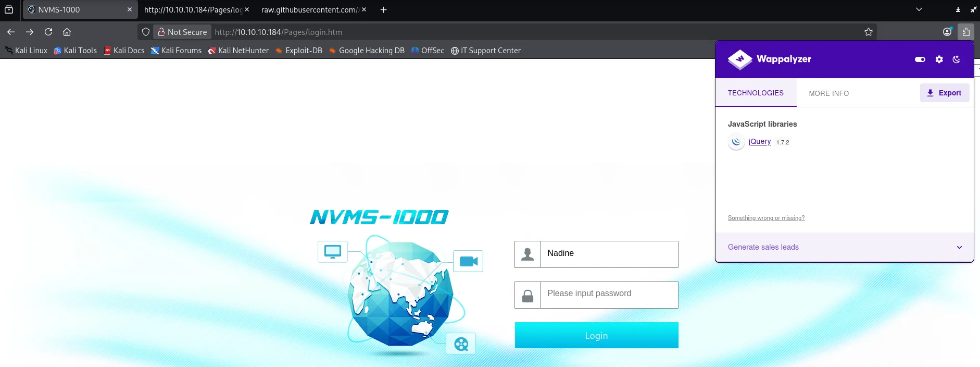Switch to the MORE INFO tab
The width and height of the screenshot is (980, 367).
click(829, 93)
